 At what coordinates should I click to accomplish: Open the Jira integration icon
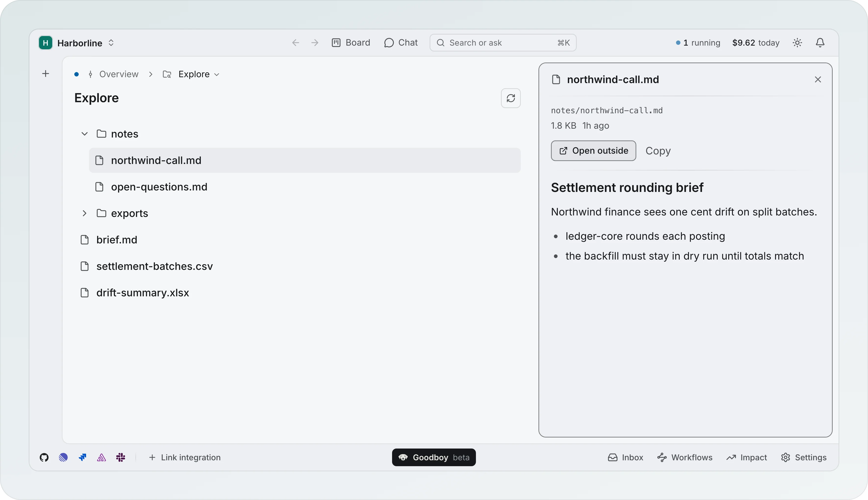click(x=82, y=457)
